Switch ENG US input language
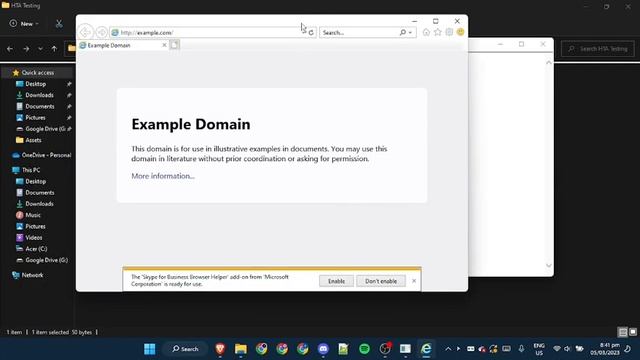This screenshot has width=640, height=360. (539, 349)
